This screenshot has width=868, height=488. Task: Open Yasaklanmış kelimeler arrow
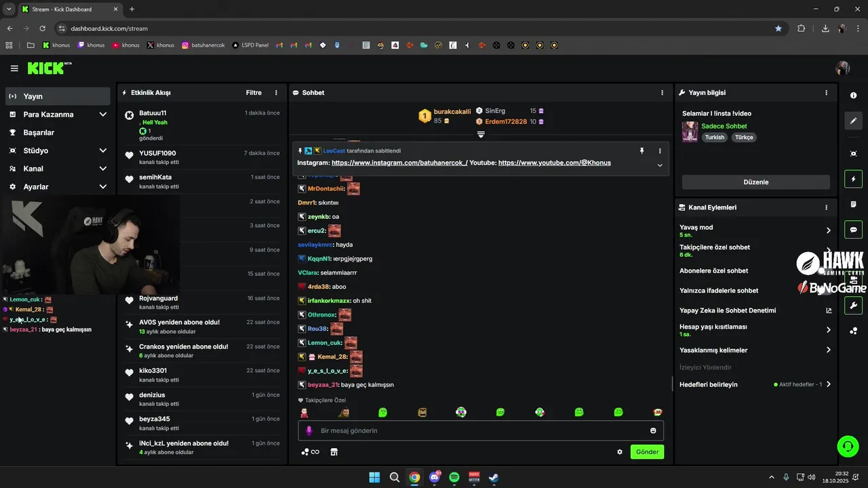pos(828,350)
